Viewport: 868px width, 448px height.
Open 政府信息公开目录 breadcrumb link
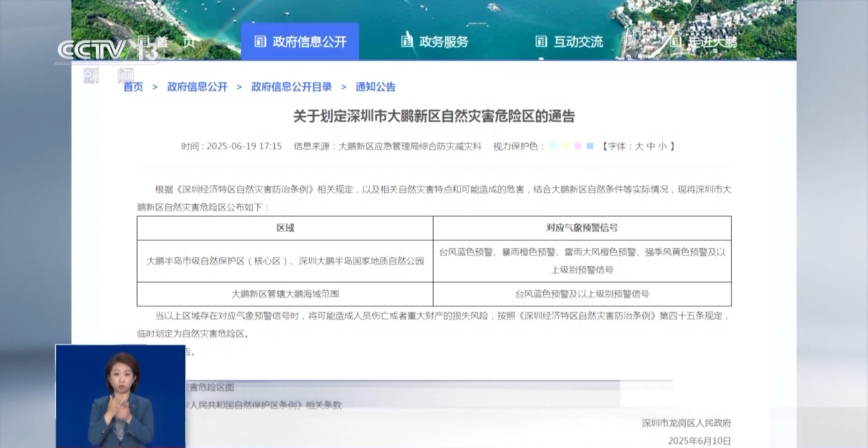click(x=291, y=87)
